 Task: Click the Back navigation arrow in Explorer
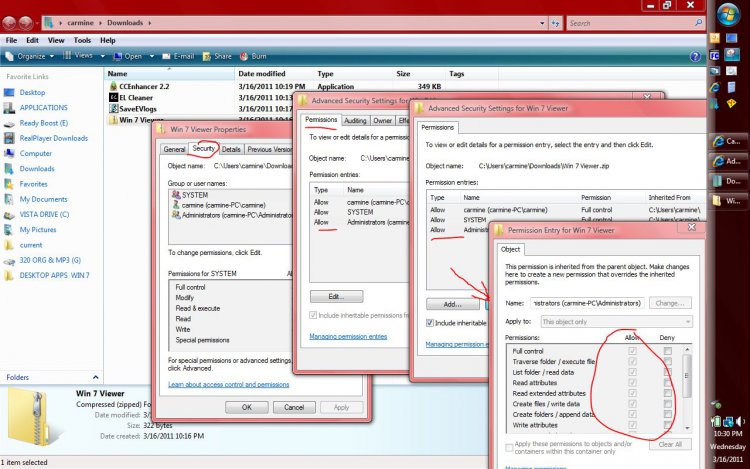point(10,22)
